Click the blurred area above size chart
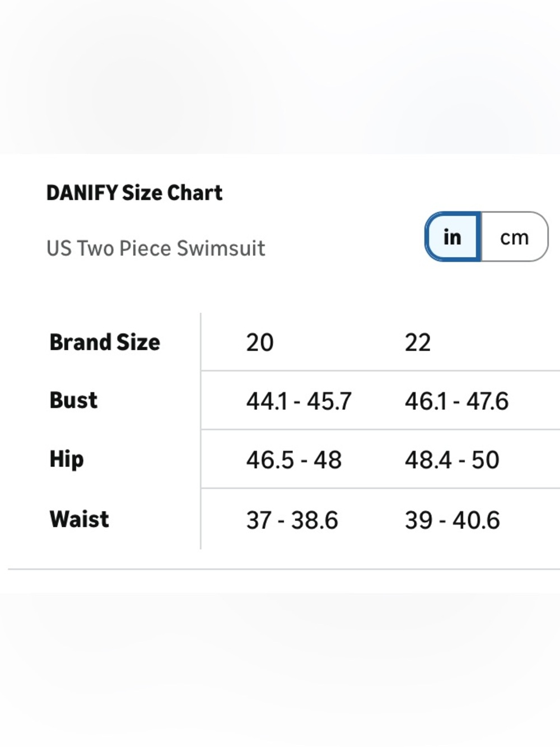 [x=280, y=77]
